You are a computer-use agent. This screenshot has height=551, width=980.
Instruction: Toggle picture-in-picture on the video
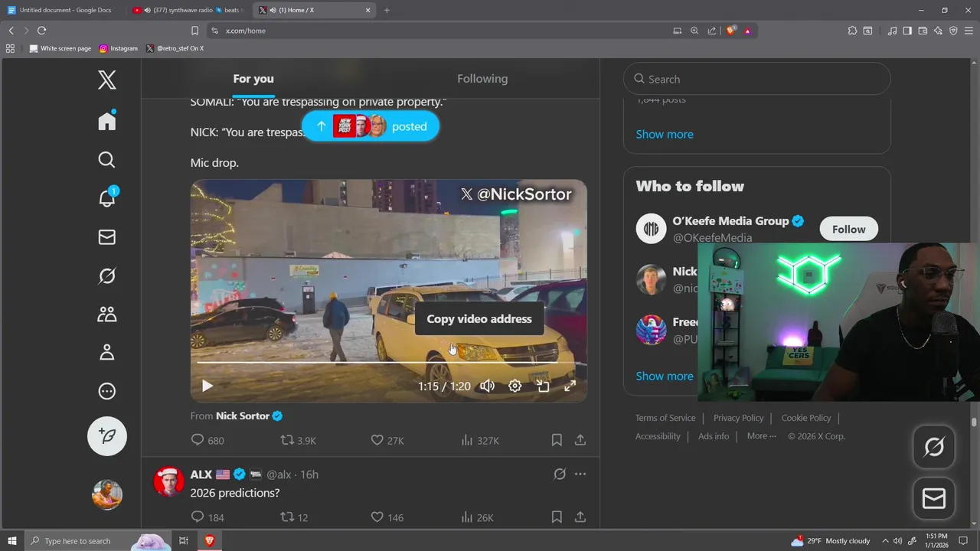point(543,386)
